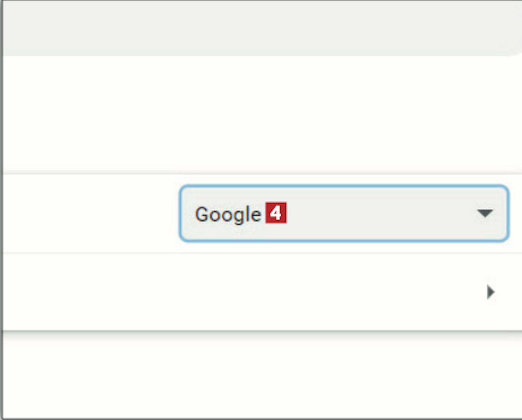Screen dimensions: 522x420
Task: Click the red 4 badge marker
Action: coord(276,212)
